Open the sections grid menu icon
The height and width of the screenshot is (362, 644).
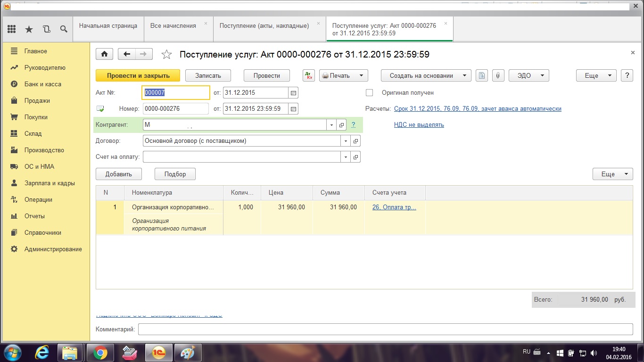click(x=11, y=29)
